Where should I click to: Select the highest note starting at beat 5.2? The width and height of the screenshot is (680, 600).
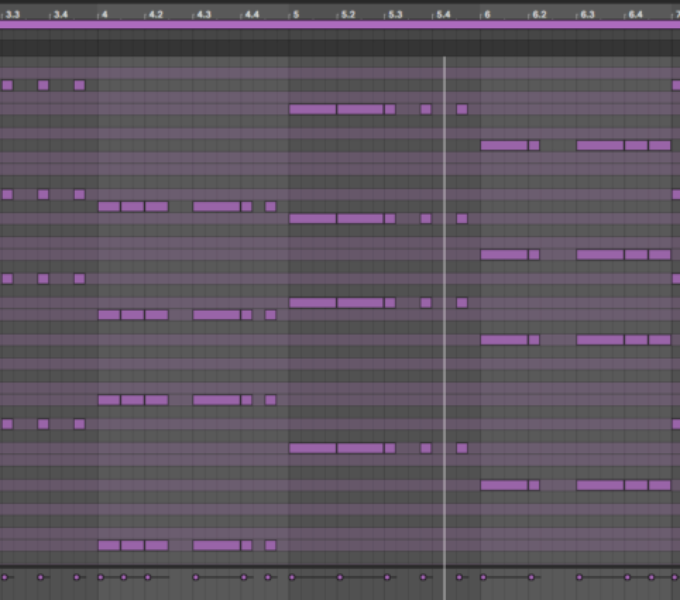360,109
